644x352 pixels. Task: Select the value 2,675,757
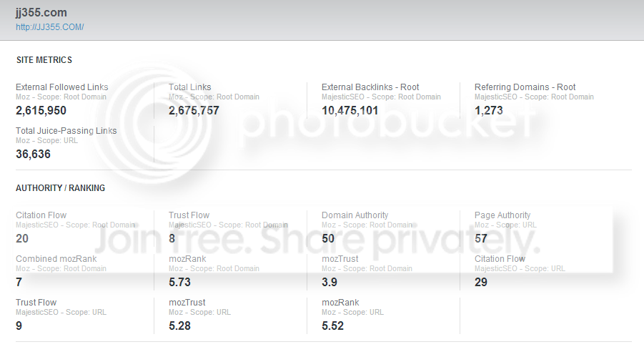tap(194, 110)
